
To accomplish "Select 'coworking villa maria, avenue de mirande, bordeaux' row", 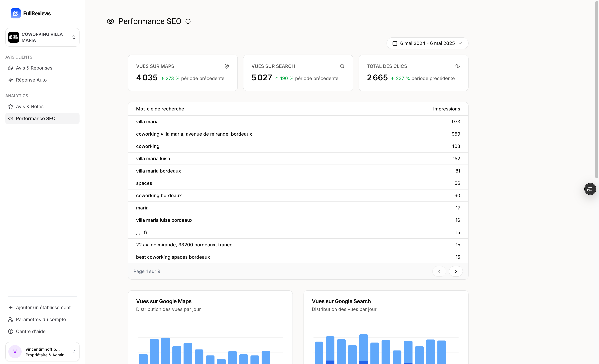I will pyautogui.click(x=298, y=134).
